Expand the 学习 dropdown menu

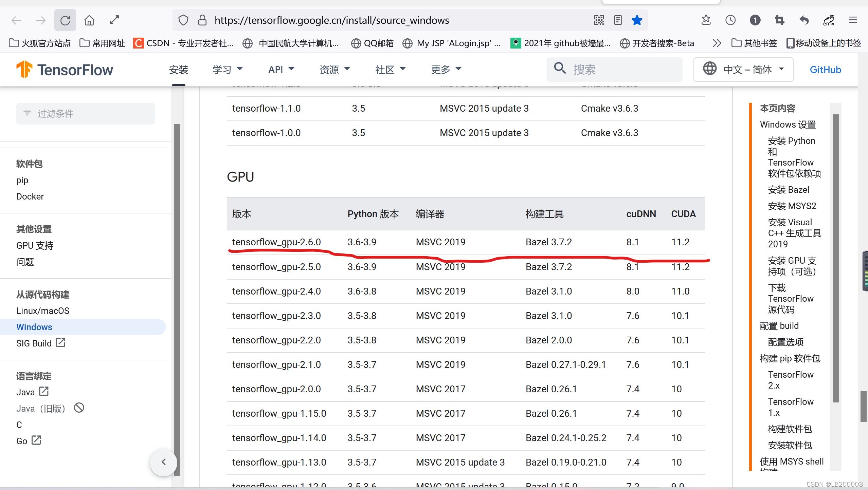[x=228, y=70]
